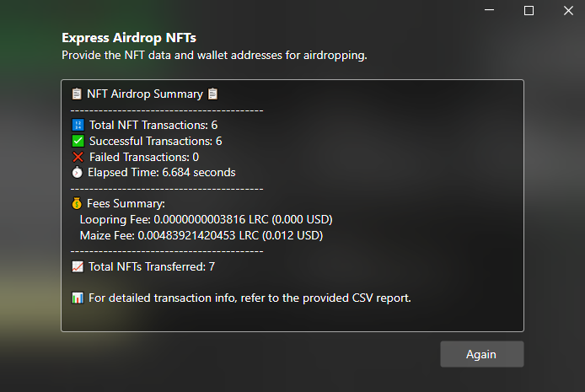585x392 pixels.
Task: Click the bar chart icon beside CSV report note
Action: pos(78,298)
